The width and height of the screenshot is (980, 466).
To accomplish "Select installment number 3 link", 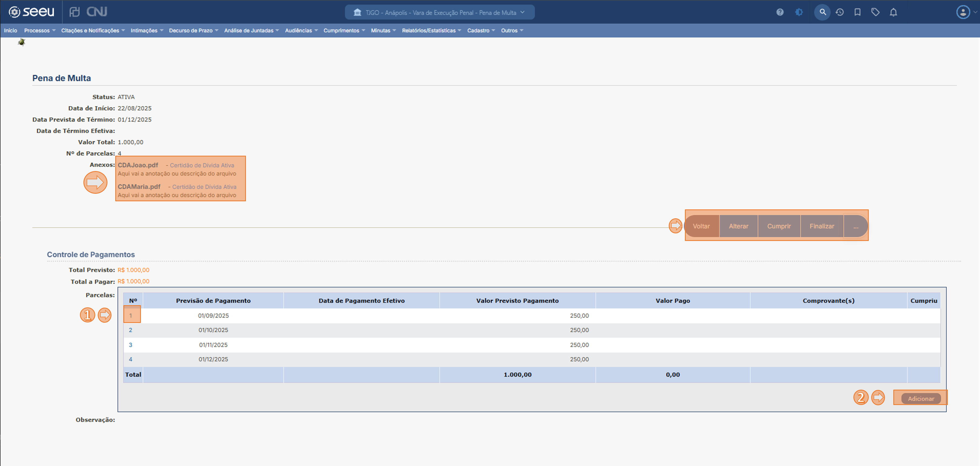I will [x=130, y=345].
